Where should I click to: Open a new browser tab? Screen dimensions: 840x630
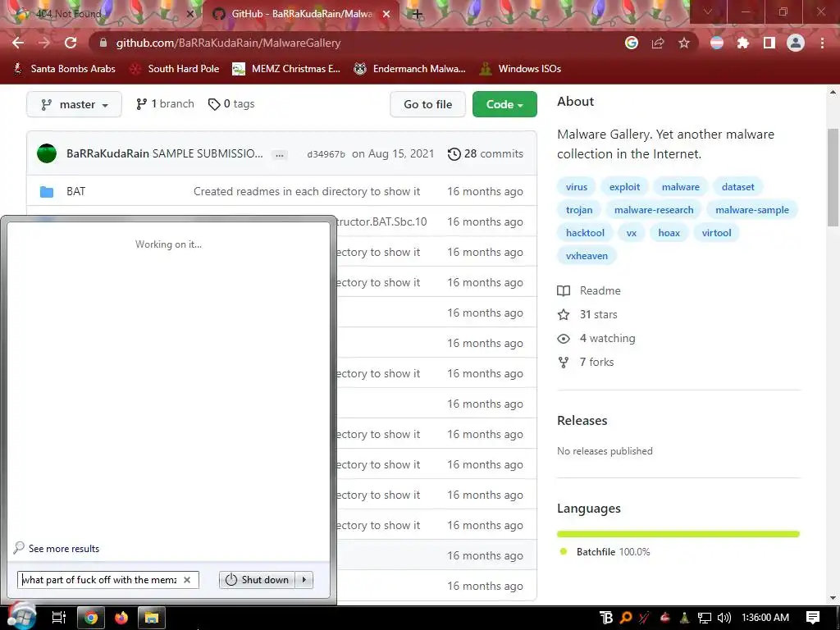pos(417,14)
